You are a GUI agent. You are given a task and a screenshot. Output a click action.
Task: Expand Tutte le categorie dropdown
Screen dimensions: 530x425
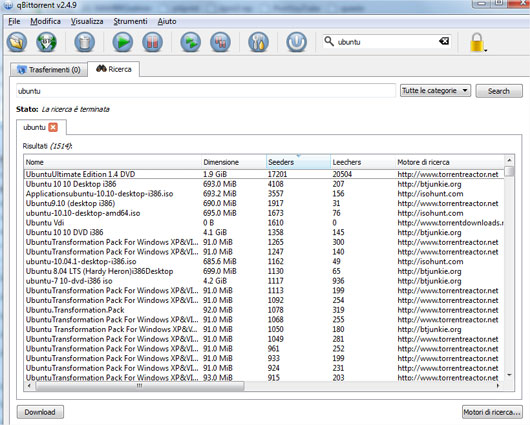(435, 91)
